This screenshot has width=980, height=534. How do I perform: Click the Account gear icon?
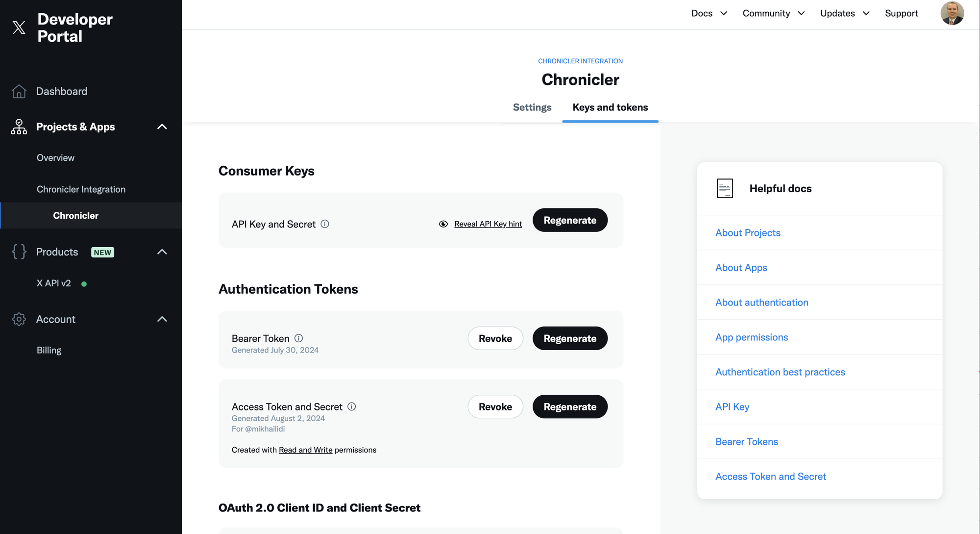pyautogui.click(x=19, y=319)
